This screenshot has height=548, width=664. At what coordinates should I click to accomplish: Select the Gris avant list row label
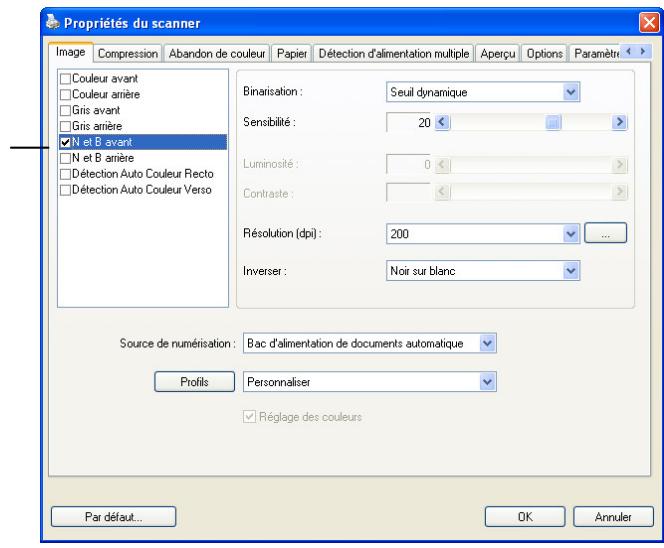click(96, 110)
